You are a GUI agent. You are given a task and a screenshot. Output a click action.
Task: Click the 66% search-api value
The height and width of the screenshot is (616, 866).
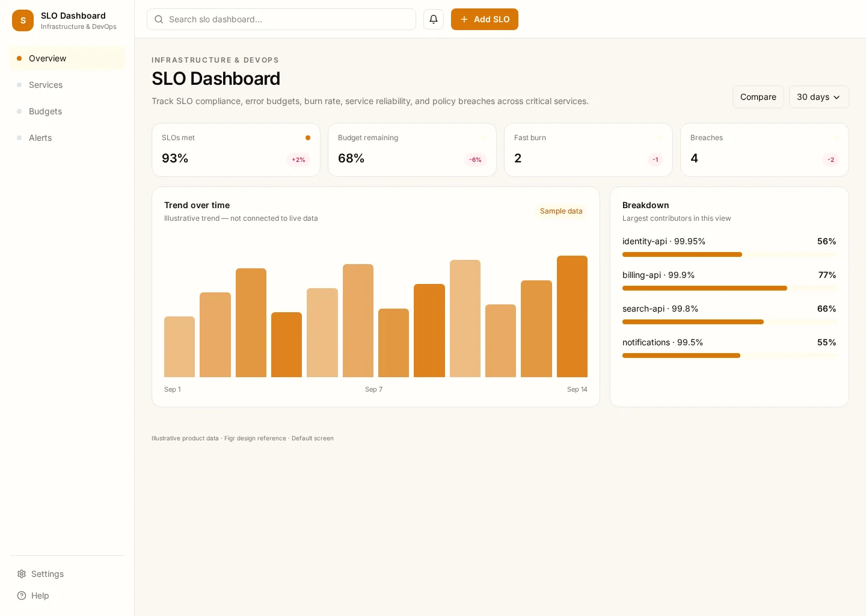coord(826,309)
